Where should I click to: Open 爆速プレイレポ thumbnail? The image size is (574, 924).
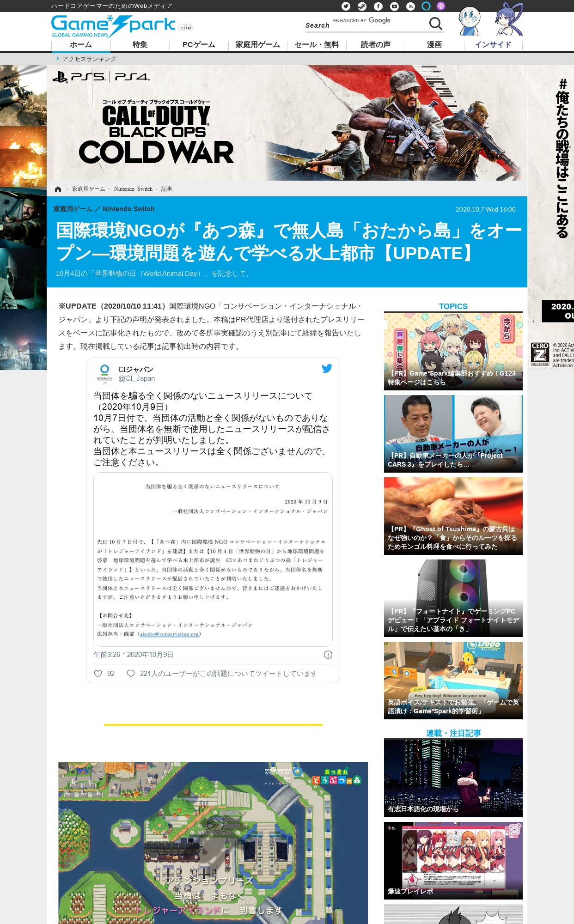pyautogui.click(x=453, y=861)
